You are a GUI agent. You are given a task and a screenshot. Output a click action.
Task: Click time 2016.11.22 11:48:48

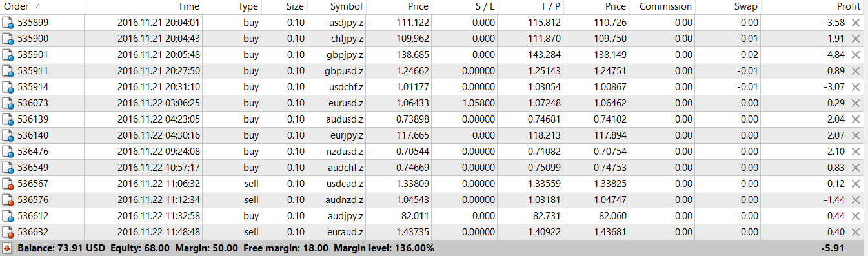pos(159,232)
